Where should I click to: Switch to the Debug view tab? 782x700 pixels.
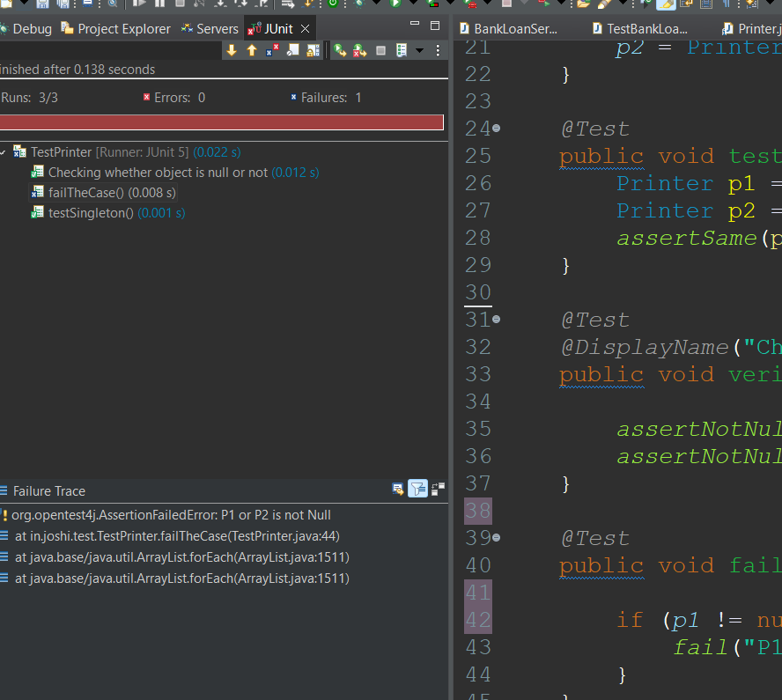26,29
